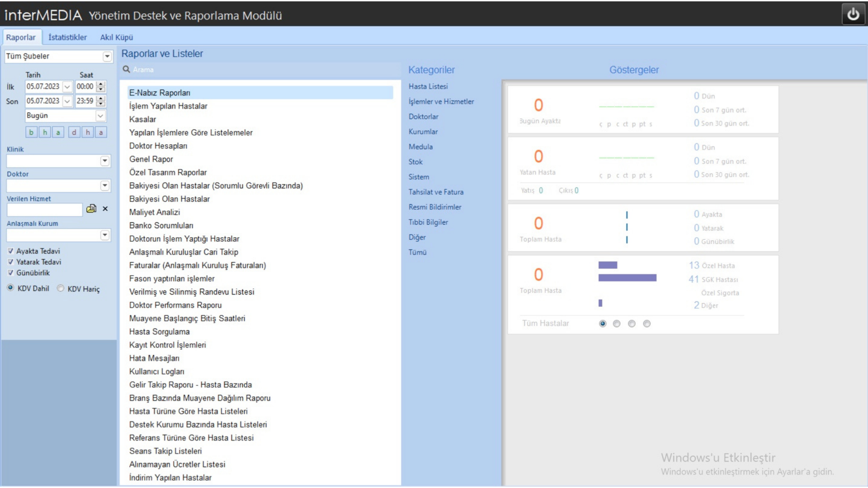Click the power button in the header

[x=853, y=14]
